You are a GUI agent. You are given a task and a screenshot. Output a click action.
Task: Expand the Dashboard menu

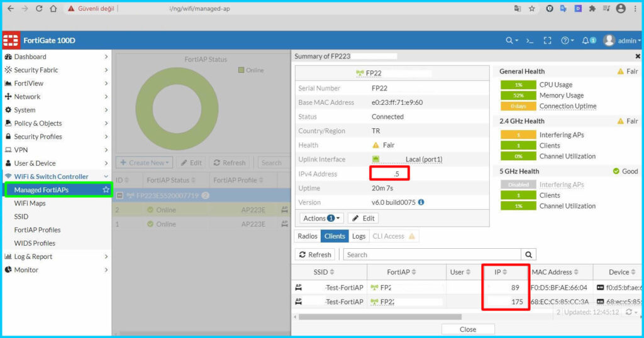(56, 57)
